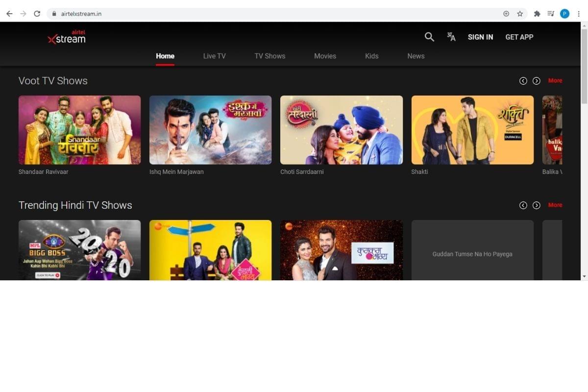Go back with browser back arrow
The width and height of the screenshot is (588, 392).
tap(9, 14)
